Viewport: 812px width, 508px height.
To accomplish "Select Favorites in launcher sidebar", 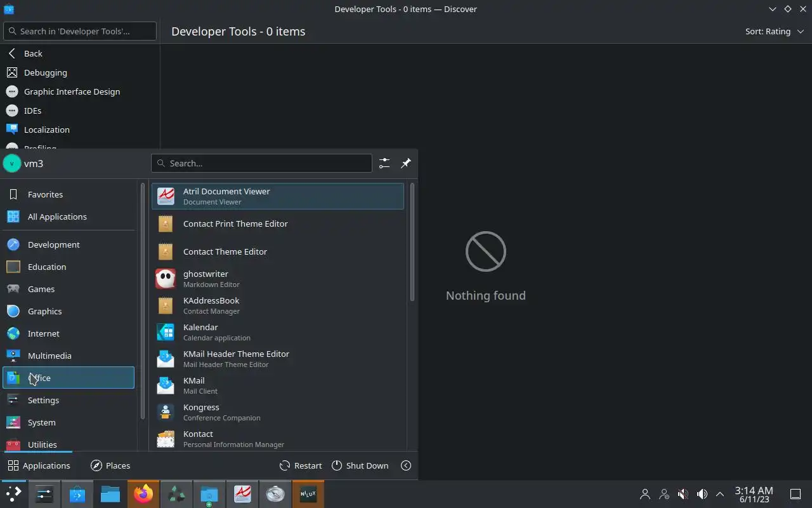I will [x=69, y=194].
